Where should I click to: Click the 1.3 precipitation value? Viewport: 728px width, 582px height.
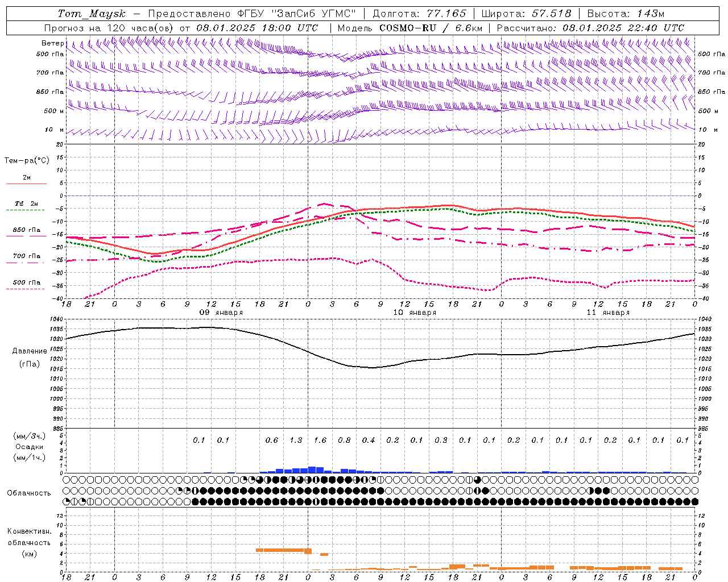click(296, 440)
